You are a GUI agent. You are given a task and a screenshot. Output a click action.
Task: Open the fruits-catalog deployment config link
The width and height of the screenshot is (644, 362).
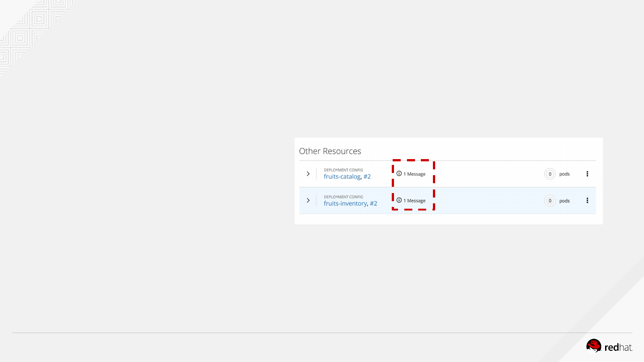(342, 177)
